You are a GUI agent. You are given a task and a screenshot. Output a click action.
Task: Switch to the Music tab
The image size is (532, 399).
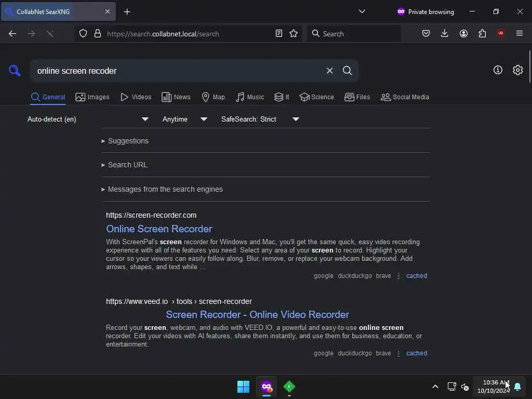coord(250,97)
